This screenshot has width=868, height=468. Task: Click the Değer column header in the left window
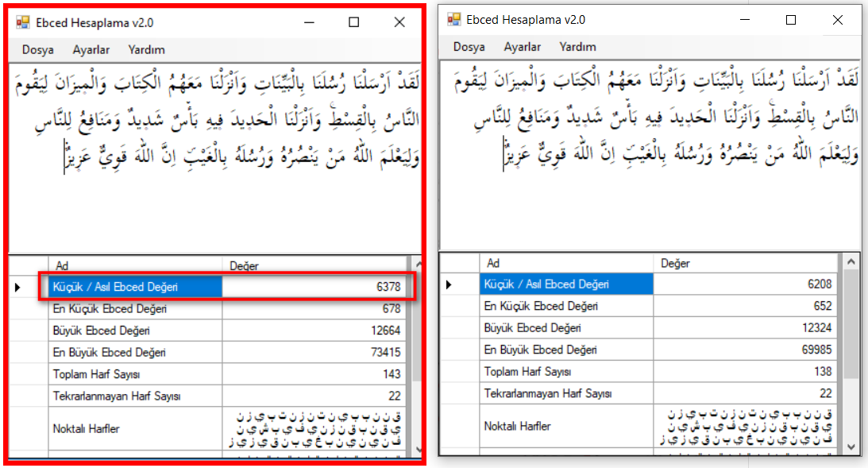click(314, 266)
